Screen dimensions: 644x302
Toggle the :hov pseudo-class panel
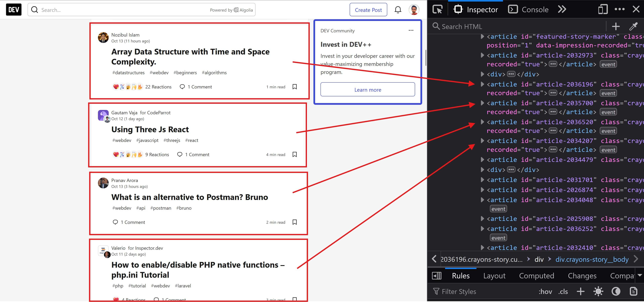(x=545, y=291)
